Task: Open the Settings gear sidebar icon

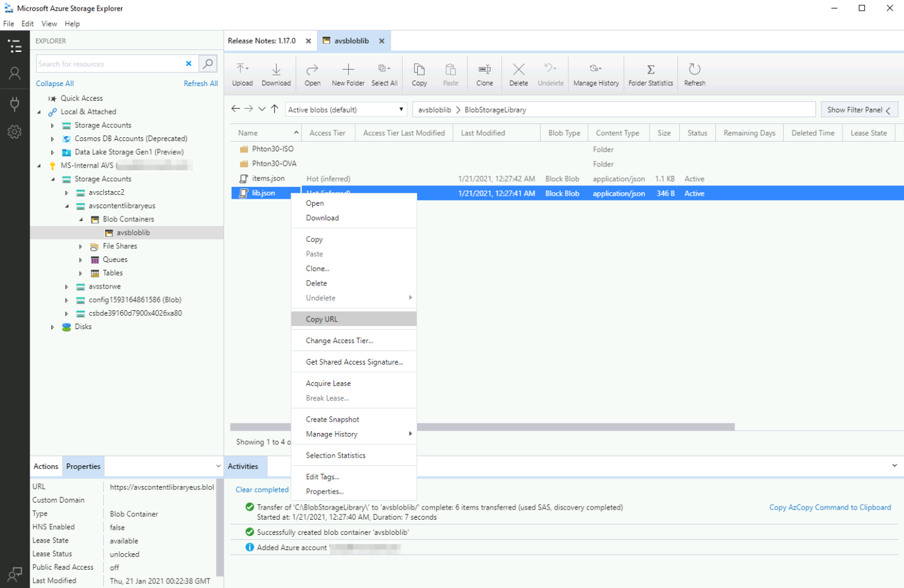Action: point(15,132)
